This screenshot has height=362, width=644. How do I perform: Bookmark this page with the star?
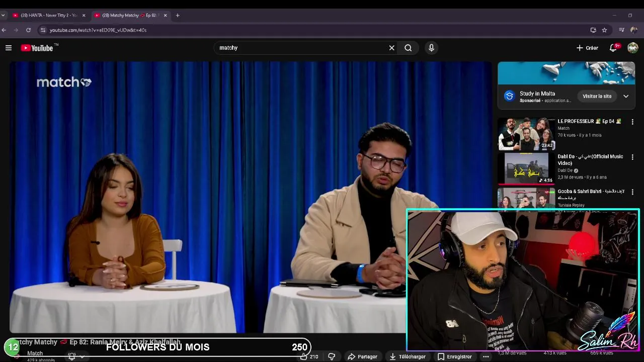click(604, 30)
